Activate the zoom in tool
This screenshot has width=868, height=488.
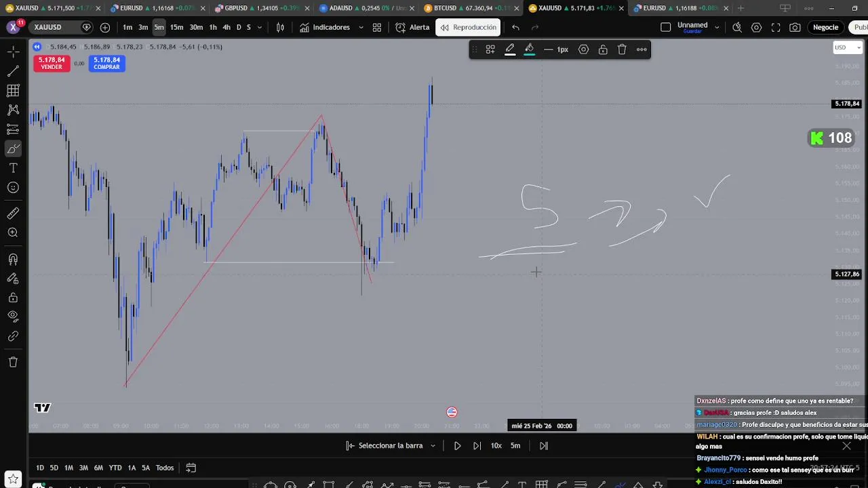coord(13,232)
